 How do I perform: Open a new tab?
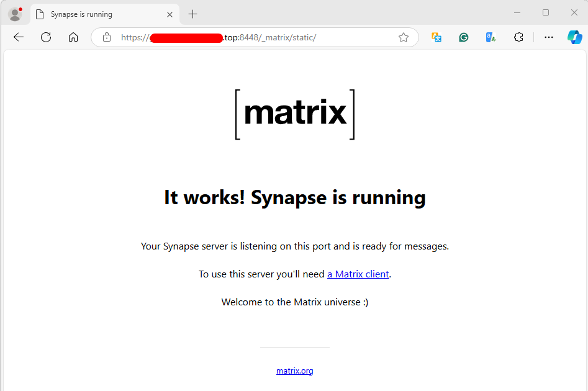(x=192, y=14)
